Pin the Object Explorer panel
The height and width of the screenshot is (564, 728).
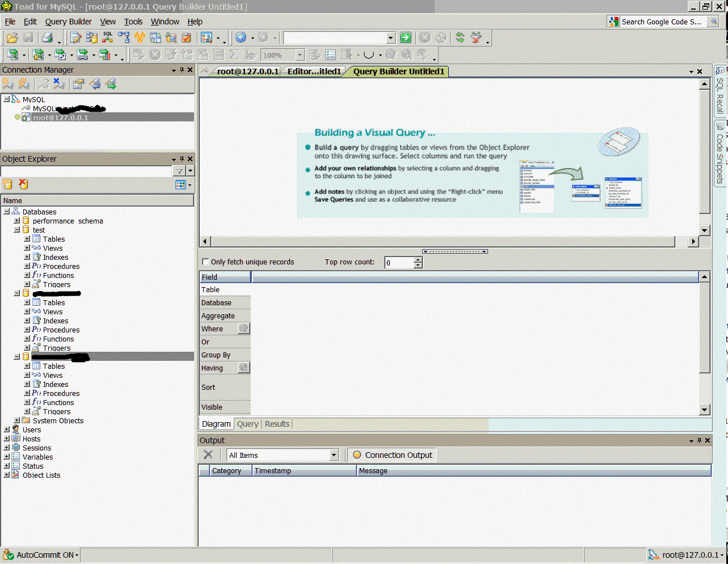tap(182, 159)
